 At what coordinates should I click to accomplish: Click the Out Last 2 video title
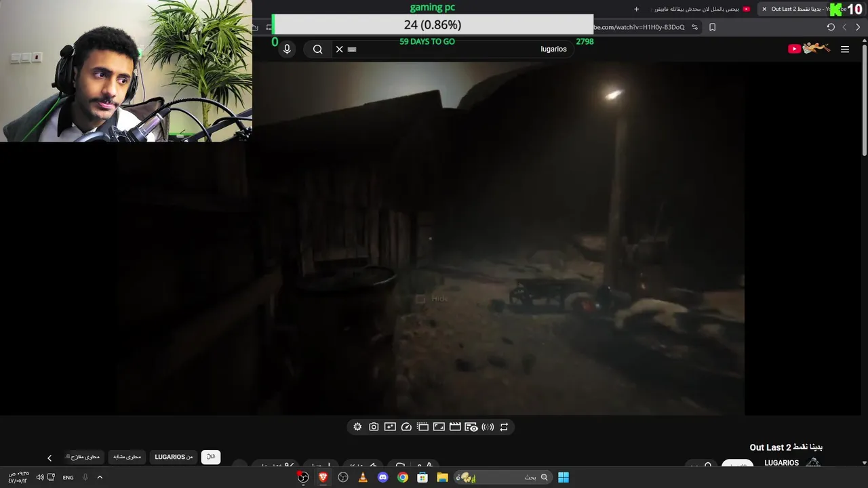786,447
